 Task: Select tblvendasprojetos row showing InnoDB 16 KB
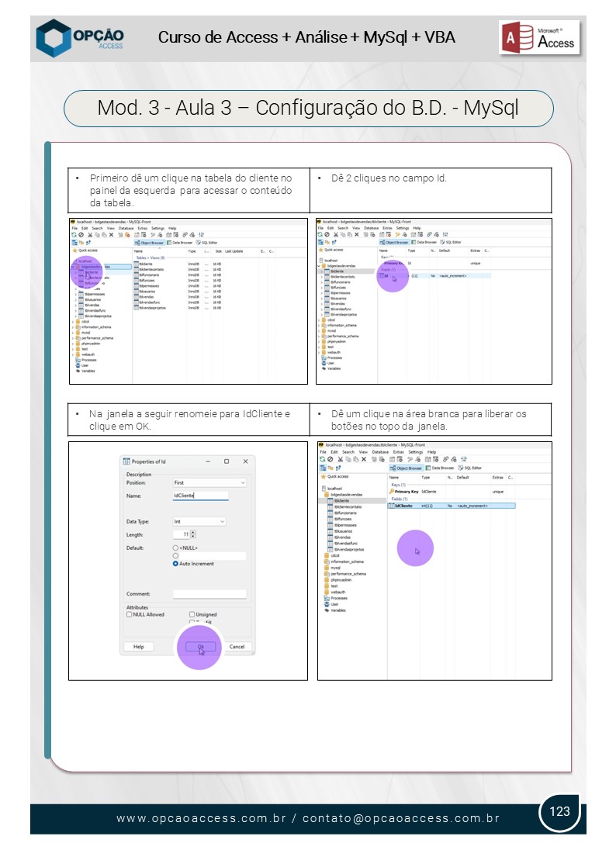[178, 308]
